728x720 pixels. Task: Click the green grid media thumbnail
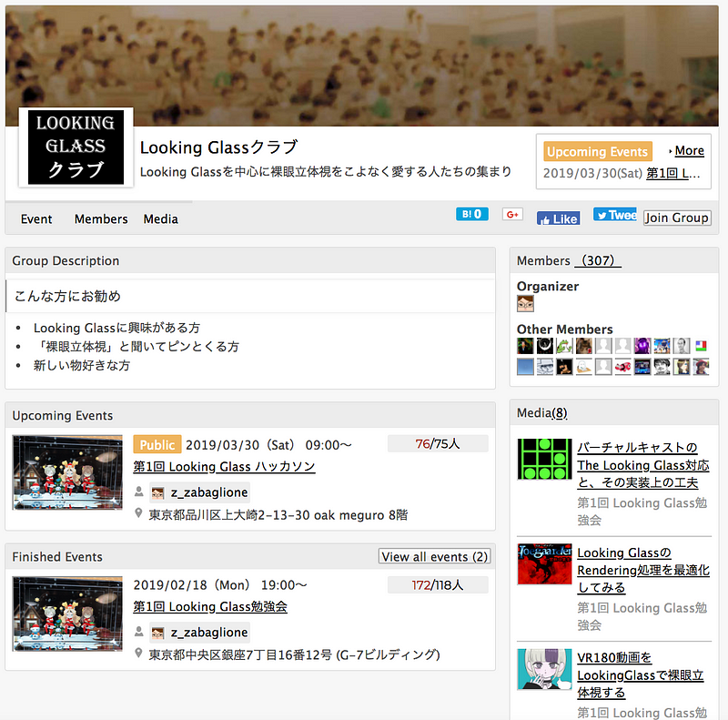pyautogui.click(x=544, y=459)
